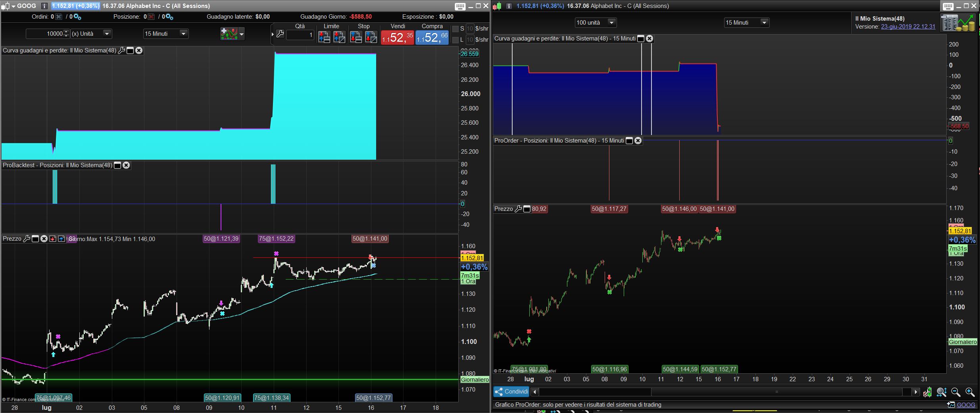Expand the 100 unità dropdown on right chart
The image size is (980, 413).
click(x=611, y=23)
